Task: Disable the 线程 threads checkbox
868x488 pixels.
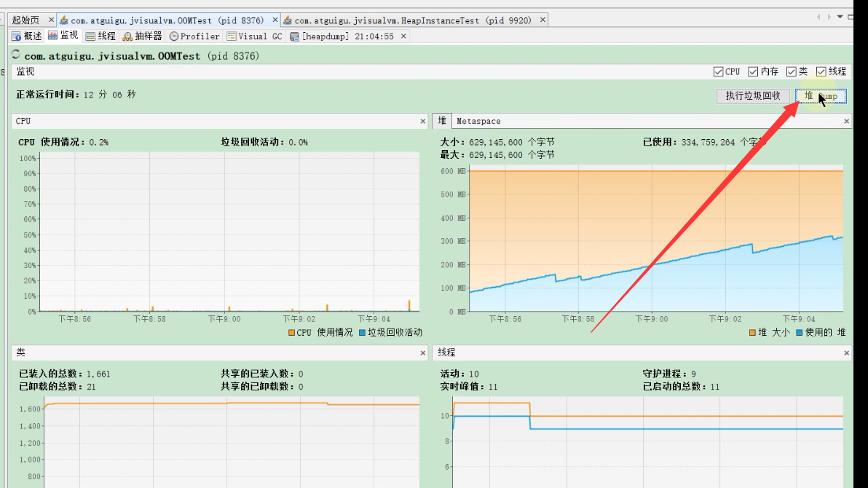Action: click(821, 71)
